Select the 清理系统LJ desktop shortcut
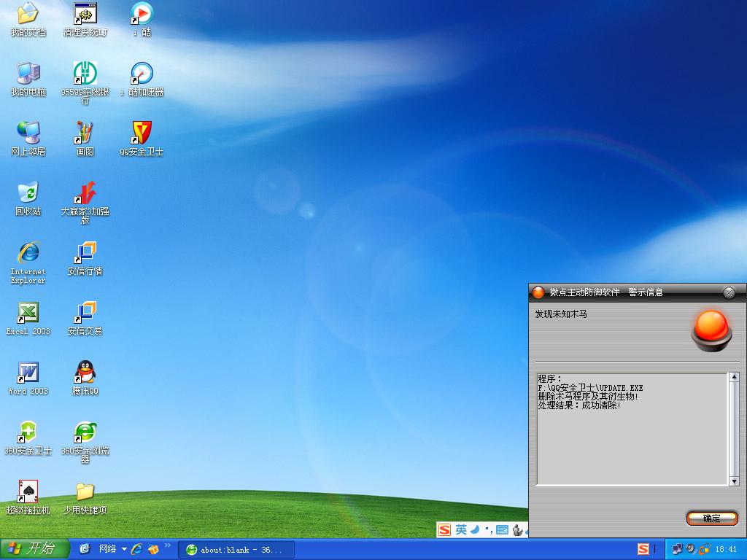 tap(85, 20)
